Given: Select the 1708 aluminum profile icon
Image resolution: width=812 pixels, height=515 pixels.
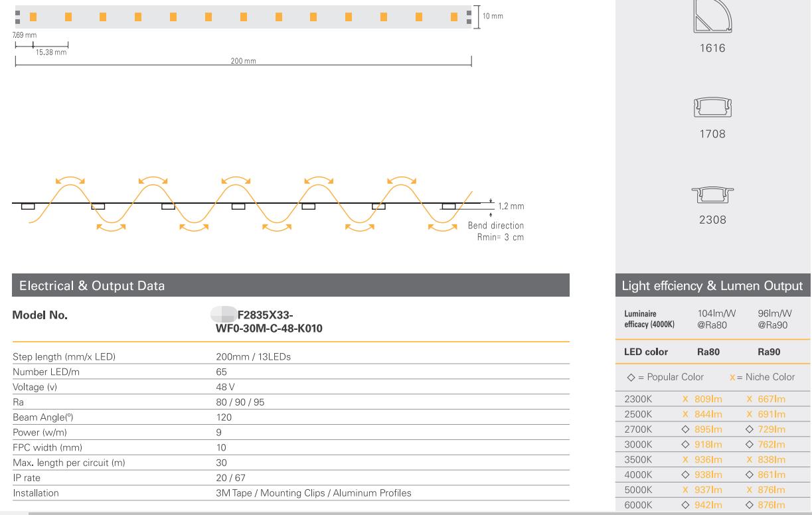Looking at the screenshot, I should (x=711, y=108).
